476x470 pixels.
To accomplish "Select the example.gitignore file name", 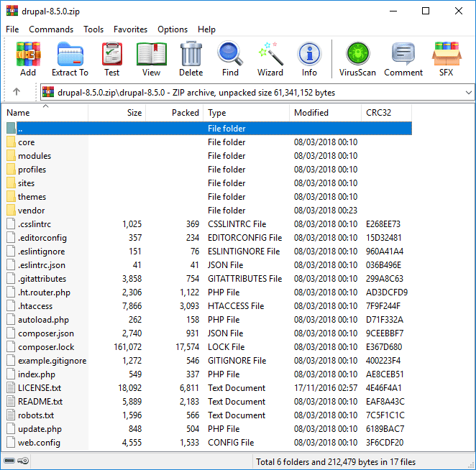I will tap(52, 361).
